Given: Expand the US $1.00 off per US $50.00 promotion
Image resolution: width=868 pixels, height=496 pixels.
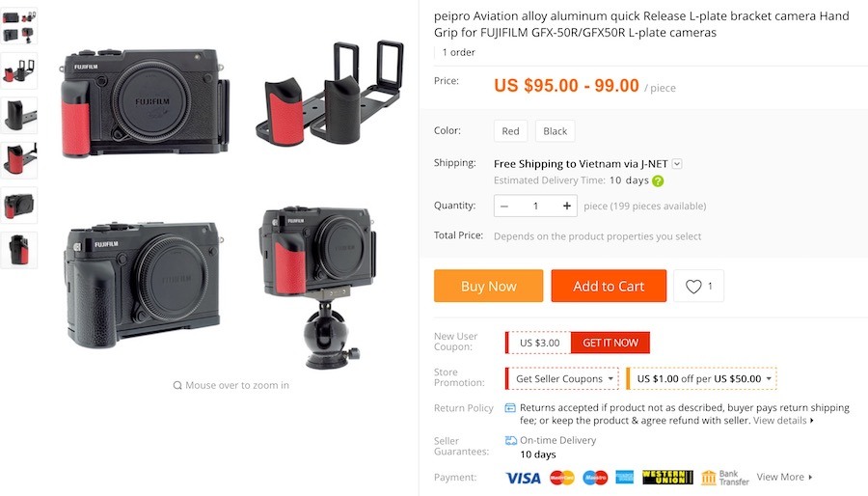Looking at the screenshot, I should (701, 378).
